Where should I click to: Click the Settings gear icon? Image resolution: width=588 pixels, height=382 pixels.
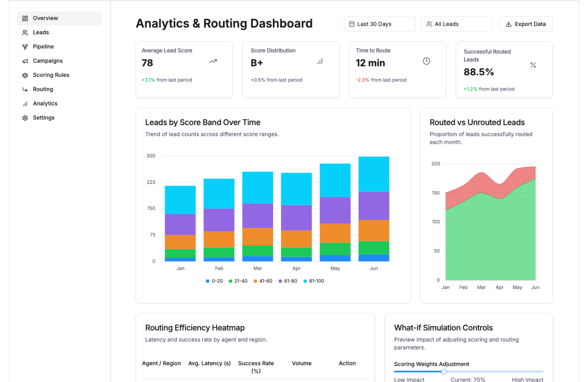click(25, 118)
